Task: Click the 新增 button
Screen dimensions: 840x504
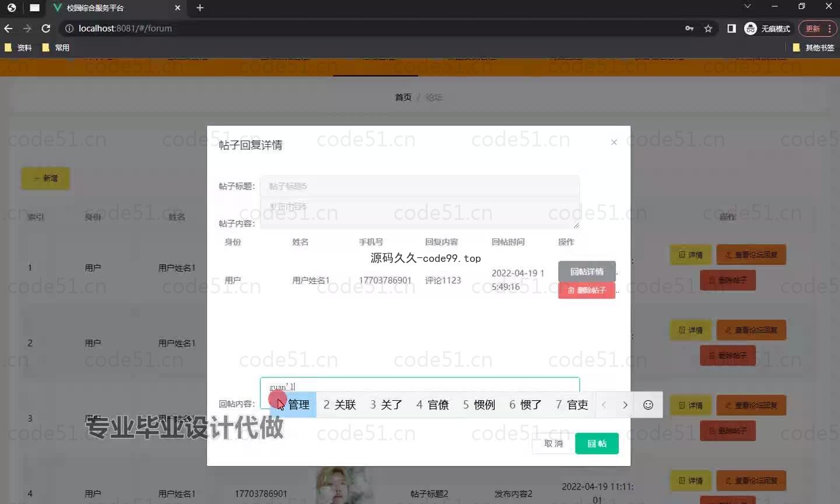Action: point(45,178)
